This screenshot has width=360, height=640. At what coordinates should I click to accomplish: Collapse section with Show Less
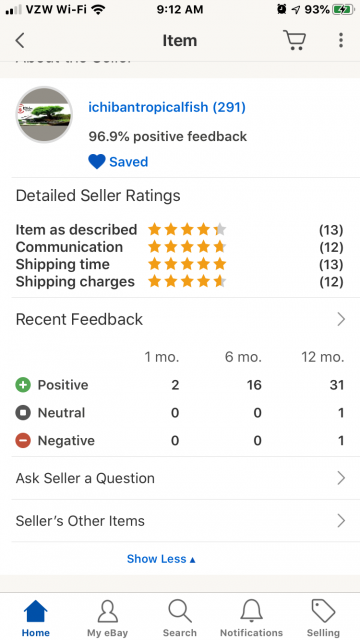pyautogui.click(x=161, y=559)
